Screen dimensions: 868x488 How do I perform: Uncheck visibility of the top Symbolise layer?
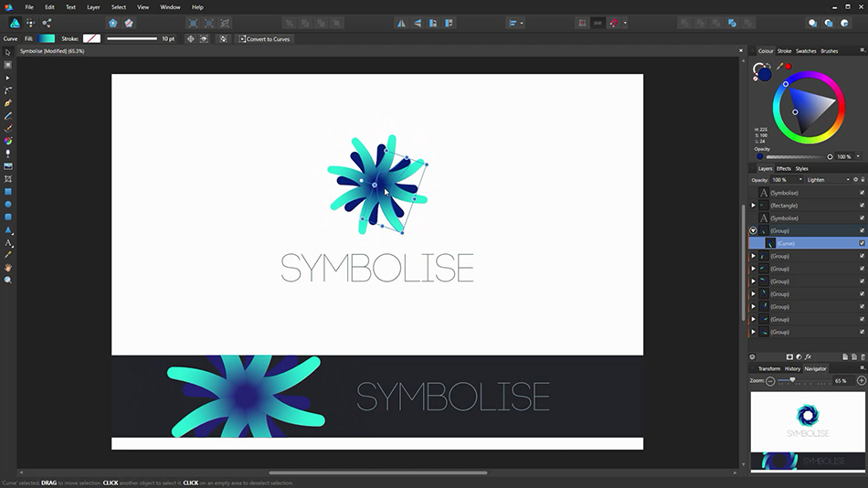(862, 193)
